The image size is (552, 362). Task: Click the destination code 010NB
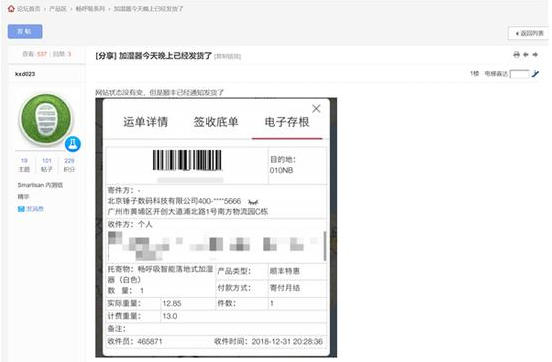[281, 170]
